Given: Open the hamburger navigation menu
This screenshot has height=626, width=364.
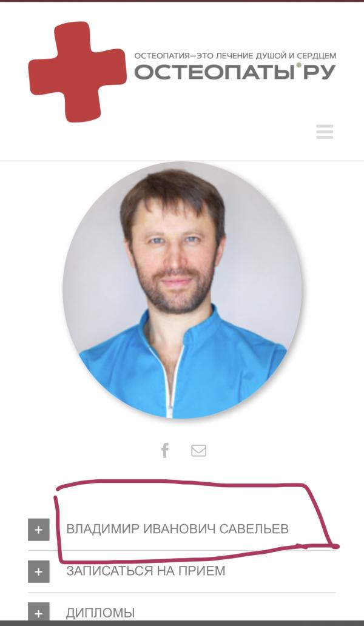Looking at the screenshot, I should (325, 132).
